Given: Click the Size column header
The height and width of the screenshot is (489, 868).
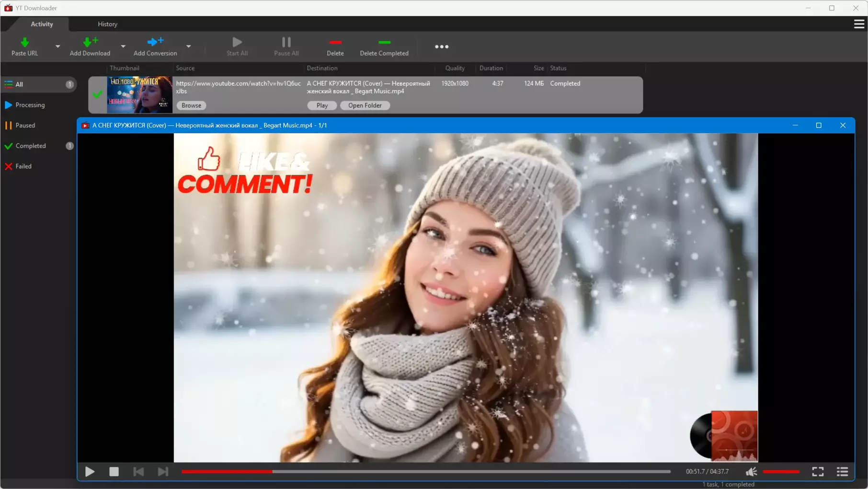Looking at the screenshot, I should 539,68.
